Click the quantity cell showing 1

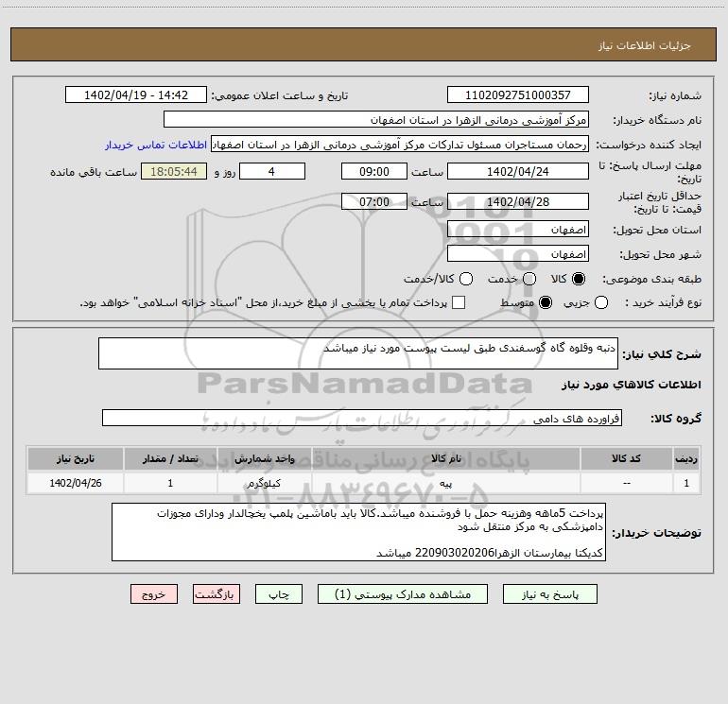pyautogui.click(x=170, y=484)
